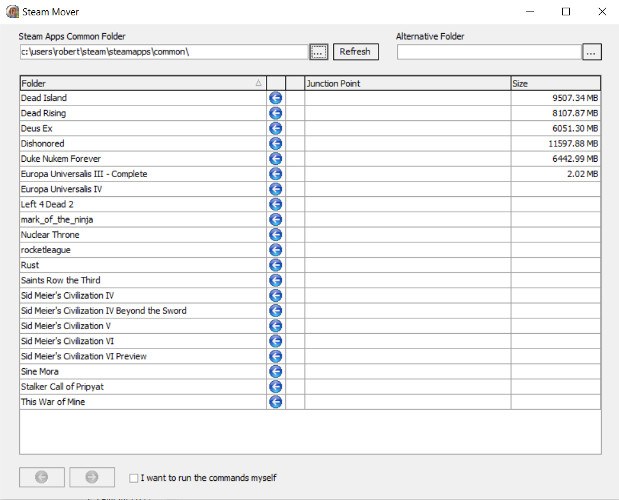Browse for the Steam Apps Common Folder
This screenshot has width=619, height=500.
[x=318, y=51]
